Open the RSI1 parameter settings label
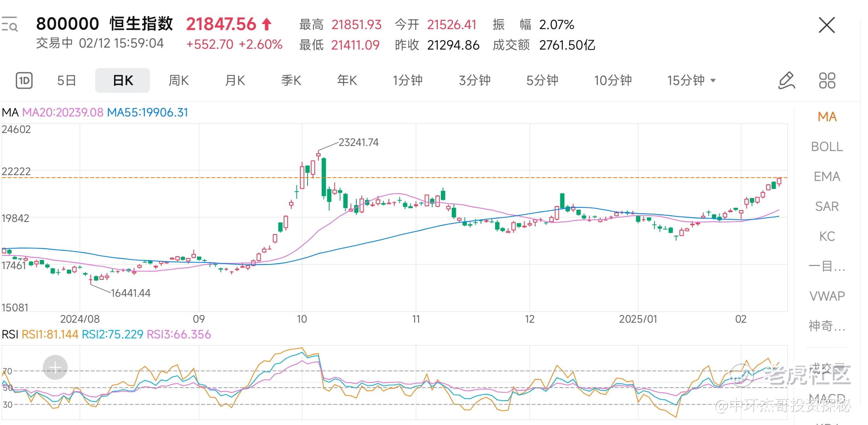868x425 pixels. (50, 334)
